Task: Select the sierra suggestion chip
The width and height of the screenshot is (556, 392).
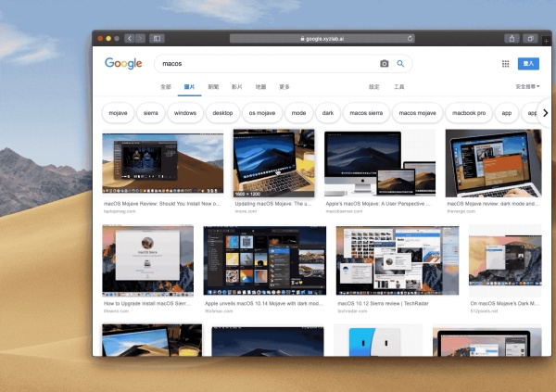Action: point(151,113)
